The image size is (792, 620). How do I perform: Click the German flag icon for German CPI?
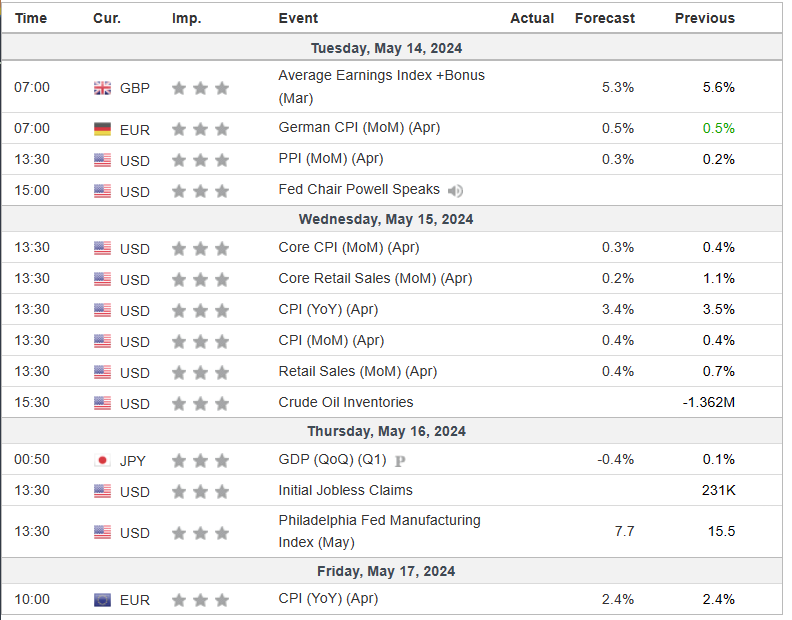tap(102, 129)
